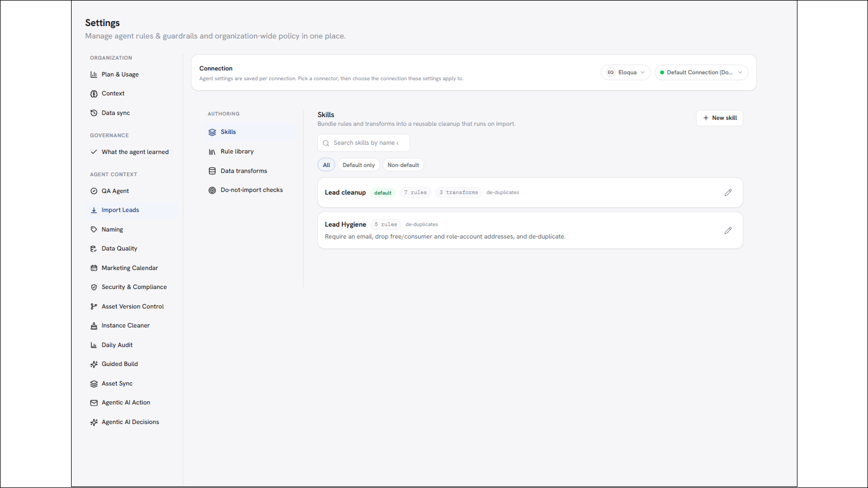This screenshot has width=868, height=488.
Task: Select the Default only filter chip
Action: tap(359, 165)
